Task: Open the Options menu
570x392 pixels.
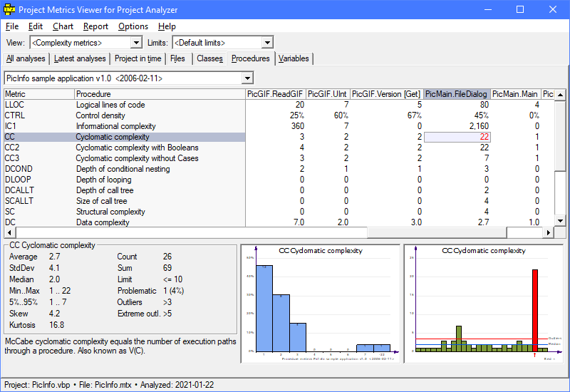Action: [133, 26]
